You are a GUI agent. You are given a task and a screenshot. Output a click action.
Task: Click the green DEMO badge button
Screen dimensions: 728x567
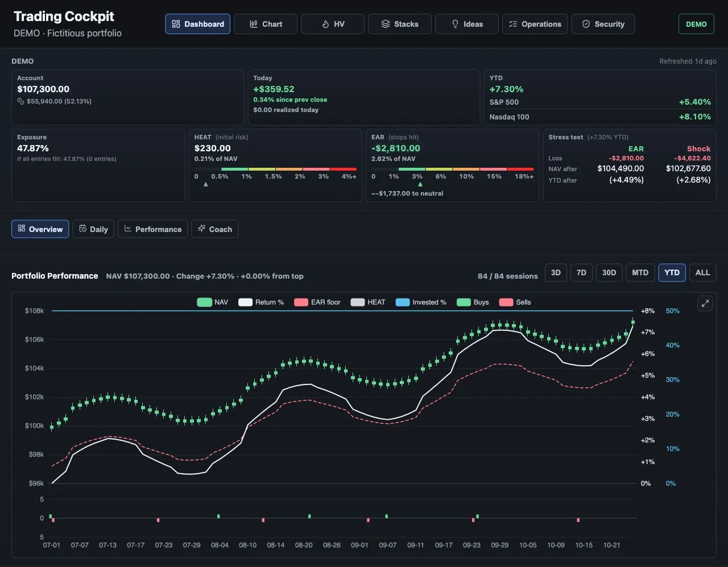coord(696,24)
